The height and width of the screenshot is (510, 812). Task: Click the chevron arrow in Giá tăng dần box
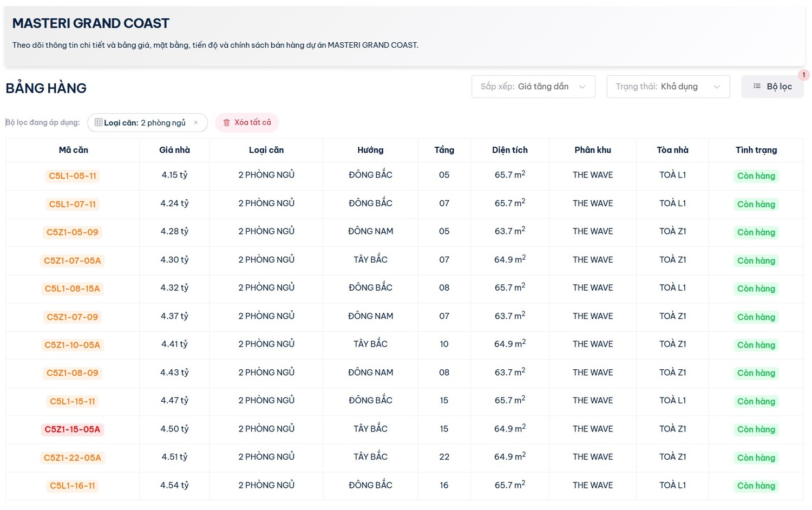coord(582,87)
